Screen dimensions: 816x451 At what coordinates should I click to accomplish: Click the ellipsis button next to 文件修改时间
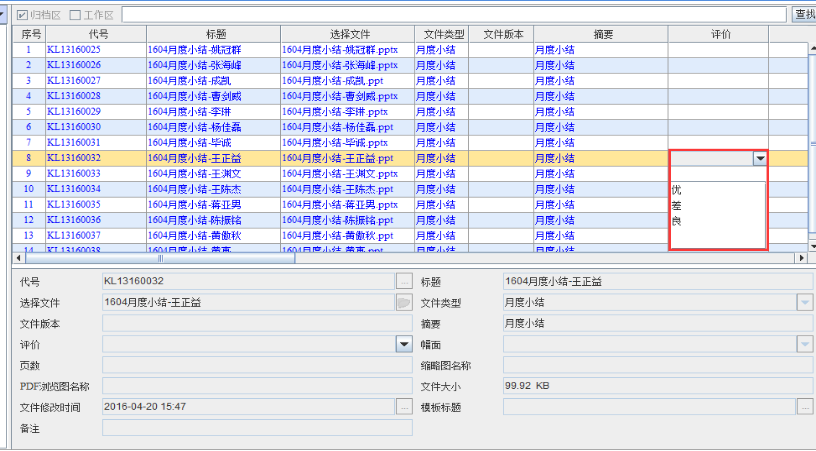point(404,407)
